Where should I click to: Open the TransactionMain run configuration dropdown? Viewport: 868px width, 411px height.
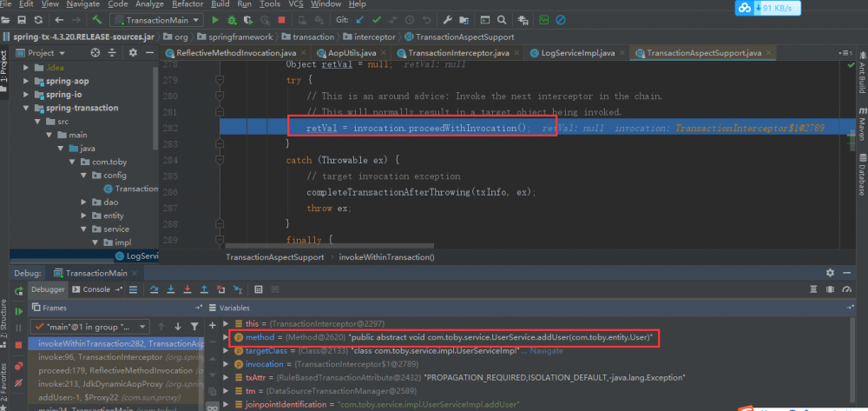(x=155, y=19)
